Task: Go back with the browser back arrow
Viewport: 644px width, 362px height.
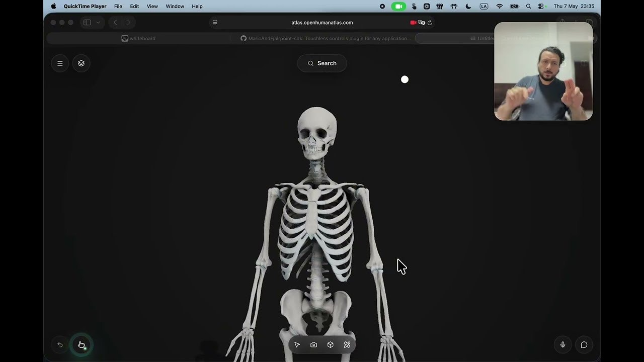Action: pyautogui.click(x=115, y=23)
